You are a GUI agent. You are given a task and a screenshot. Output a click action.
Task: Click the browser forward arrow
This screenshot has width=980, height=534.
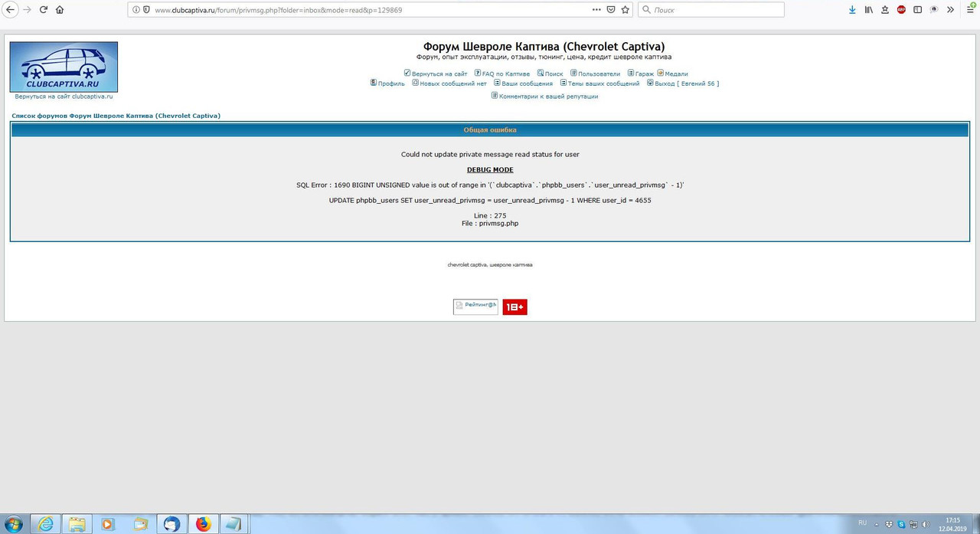pyautogui.click(x=27, y=10)
